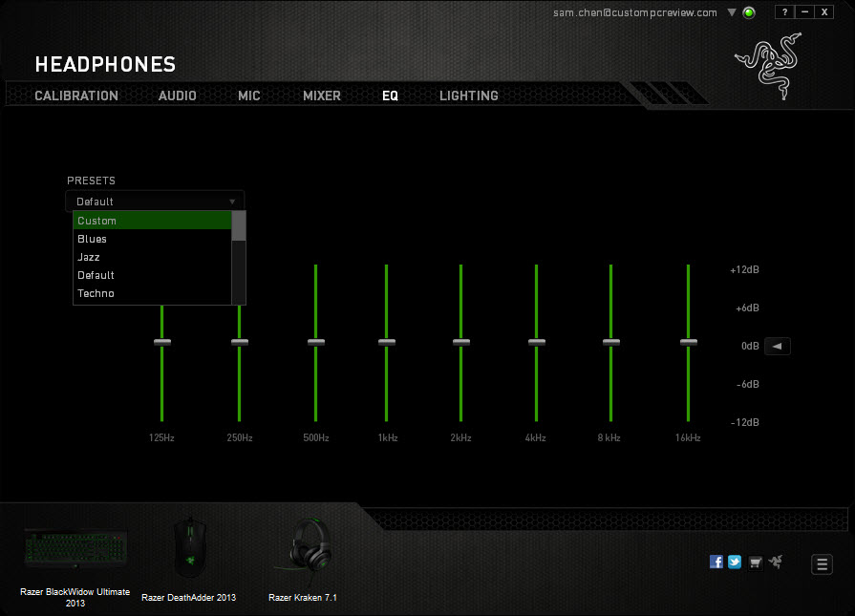Minimize the Razer Synapse window
This screenshot has height=616, width=855.
pos(804,12)
